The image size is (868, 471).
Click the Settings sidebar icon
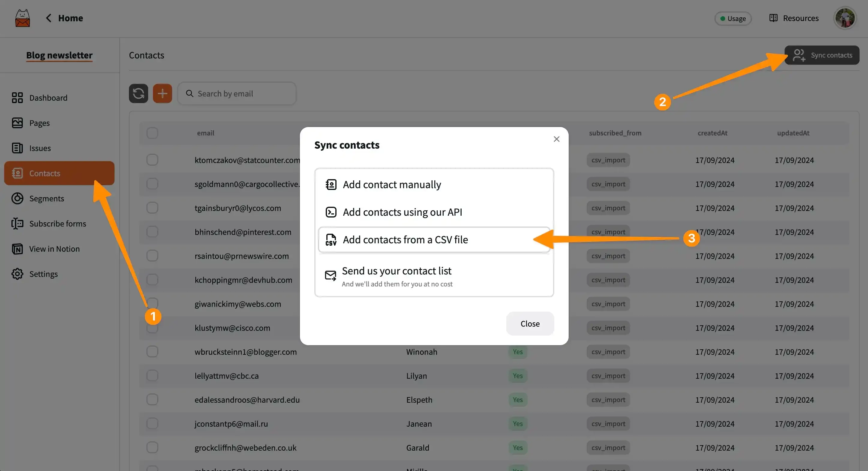coord(17,273)
